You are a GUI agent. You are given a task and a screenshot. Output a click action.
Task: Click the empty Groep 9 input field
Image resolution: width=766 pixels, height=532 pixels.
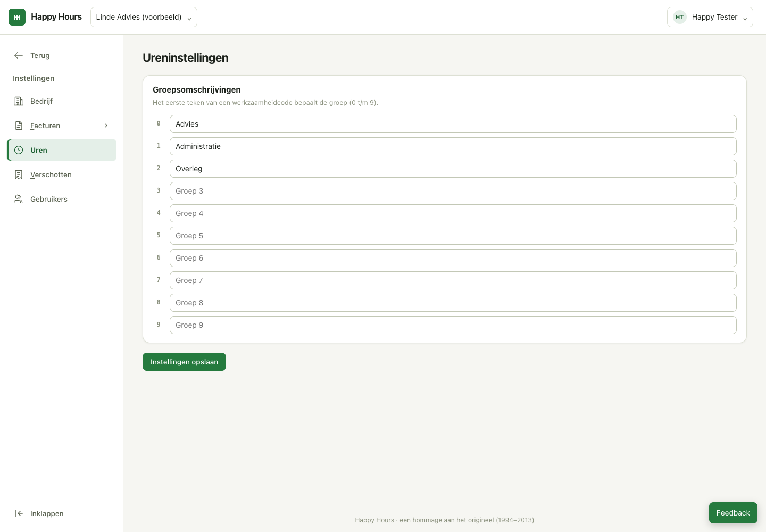point(453,325)
